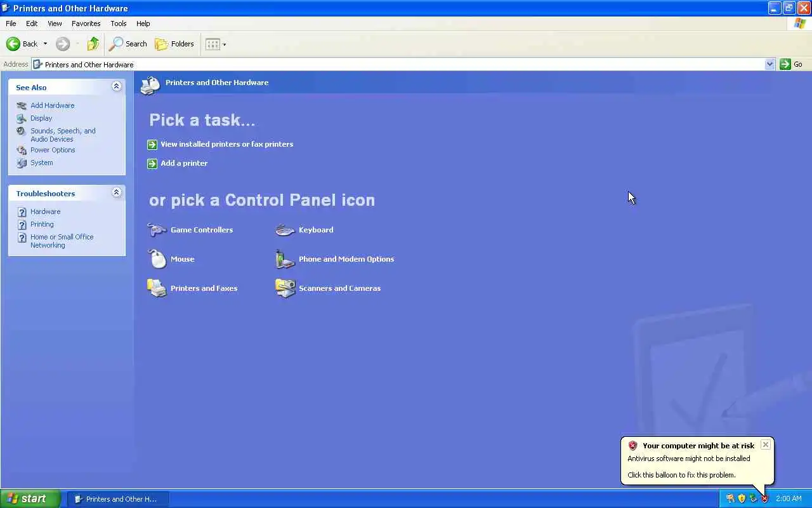Click the Display icon in See Also
The height and width of the screenshot is (508, 812).
pos(22,118)
